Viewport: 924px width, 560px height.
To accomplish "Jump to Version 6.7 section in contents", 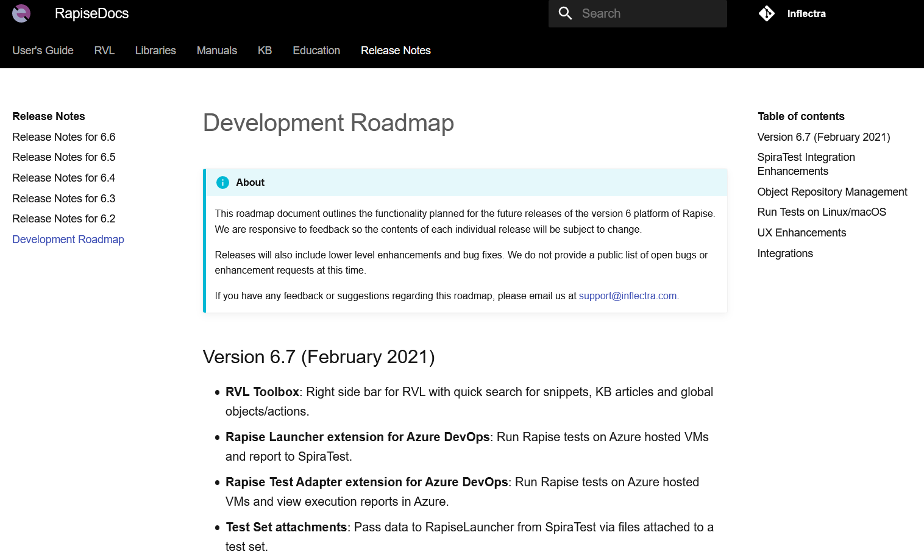I will coord(823,137).
